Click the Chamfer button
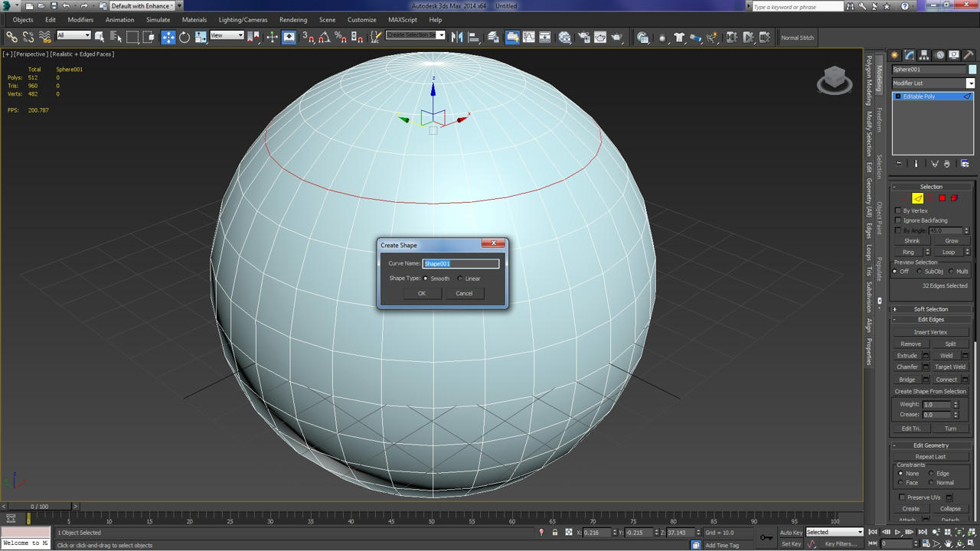980x551 pixels. (907, 367)
